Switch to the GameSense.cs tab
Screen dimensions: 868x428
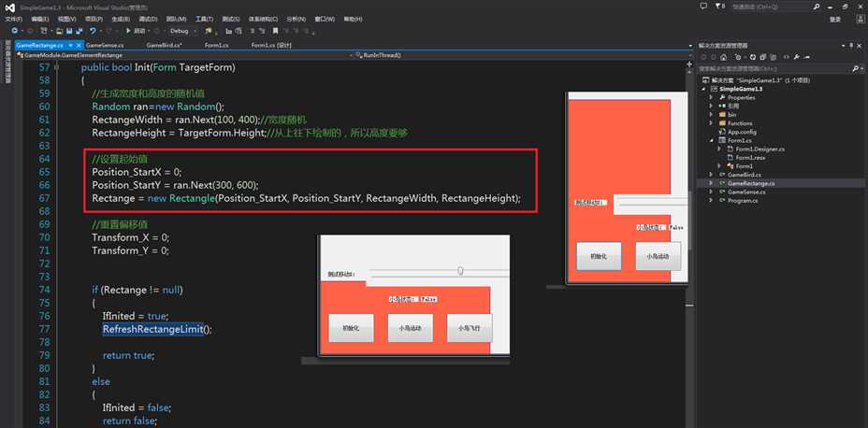(x=105, y=46)
